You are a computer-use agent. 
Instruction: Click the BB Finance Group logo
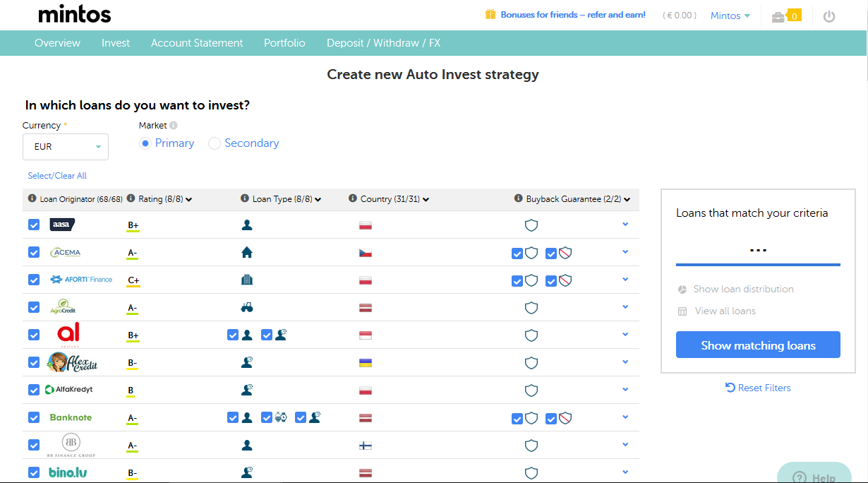click(x=71, y=446)
